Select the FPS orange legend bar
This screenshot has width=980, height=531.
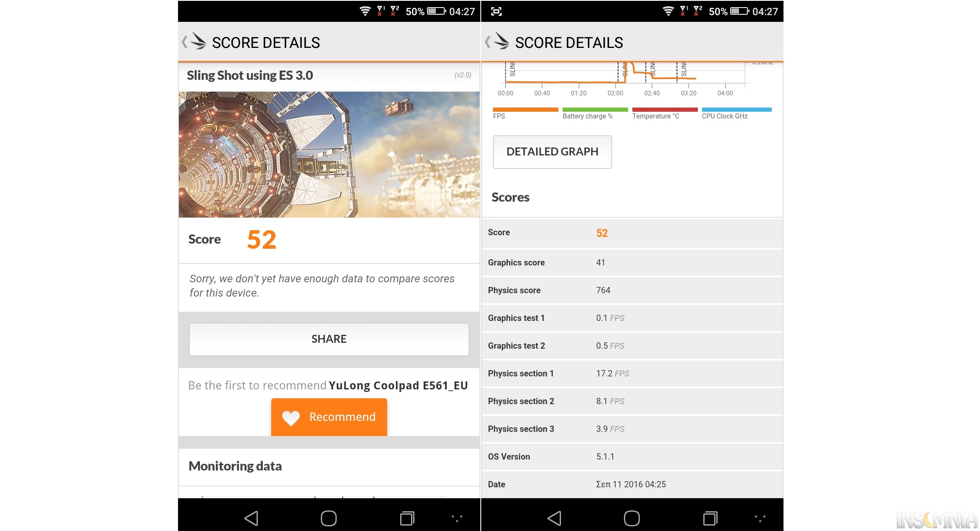525,110
